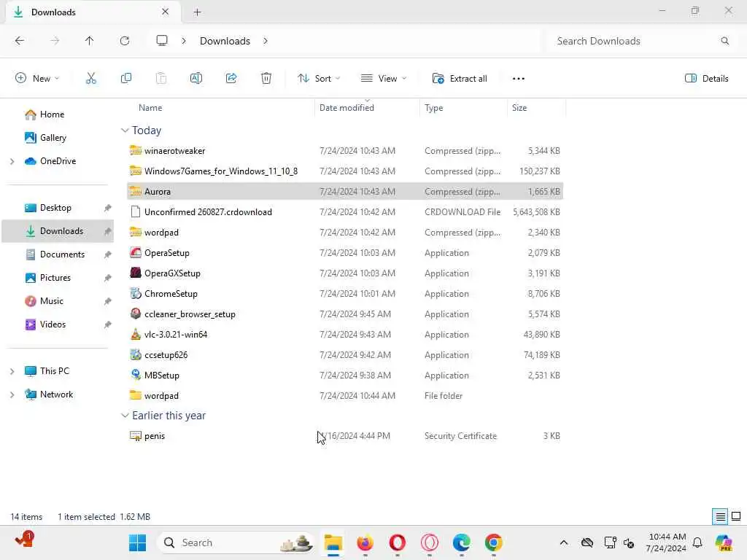
Task: Switch to details view layout icon in status bar
Action: pyautogui.click(x=720, y=516)
